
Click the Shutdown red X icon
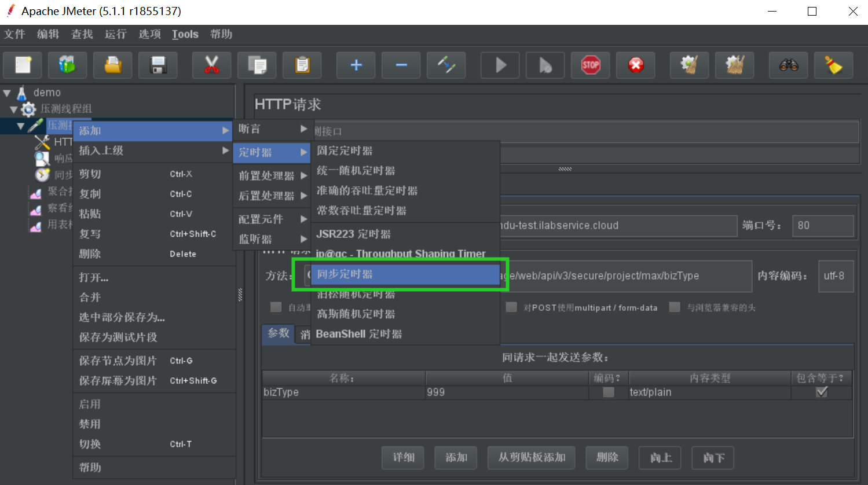pos(636,65)
